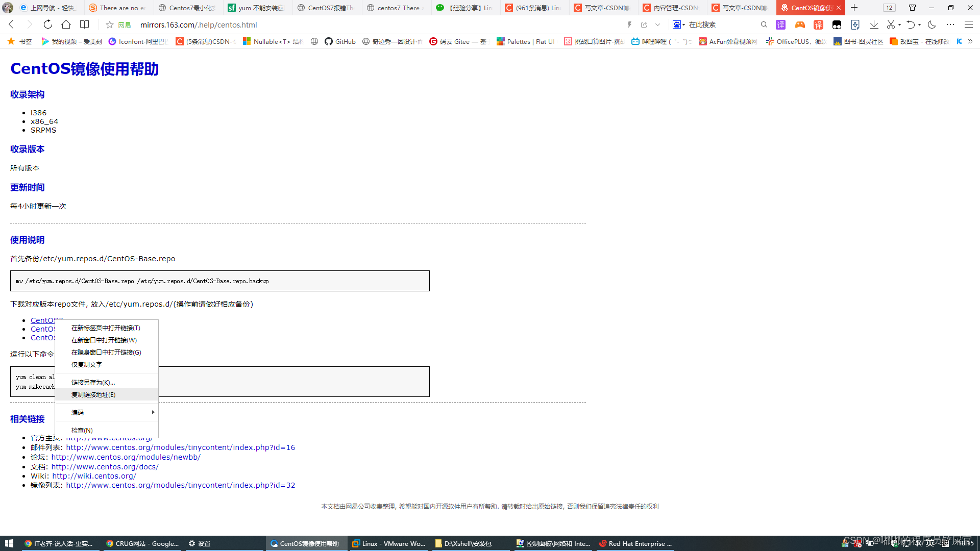Expand the x86_64 directory entry
Image resolution: width=980 pixels, height=551 pixels.
[x=44, y=121]
